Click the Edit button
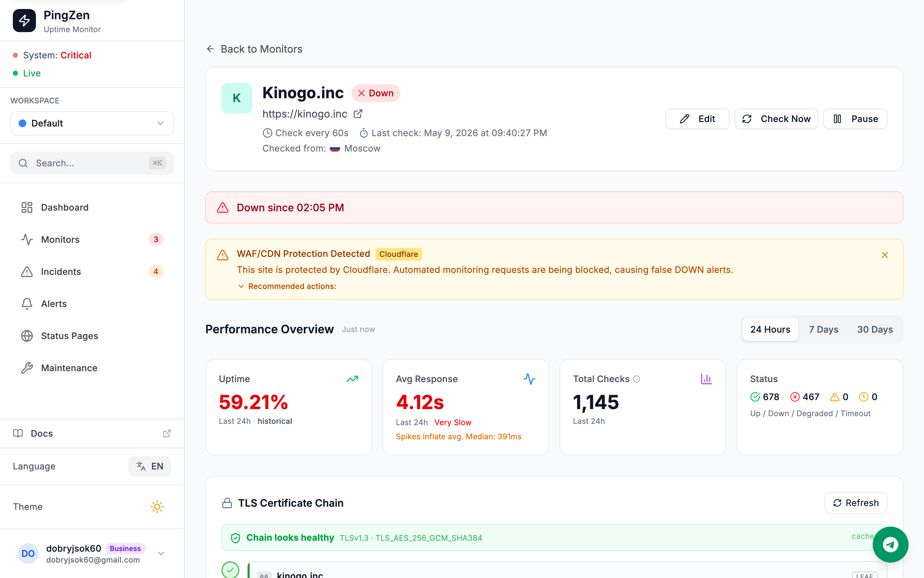 (697, 119)
